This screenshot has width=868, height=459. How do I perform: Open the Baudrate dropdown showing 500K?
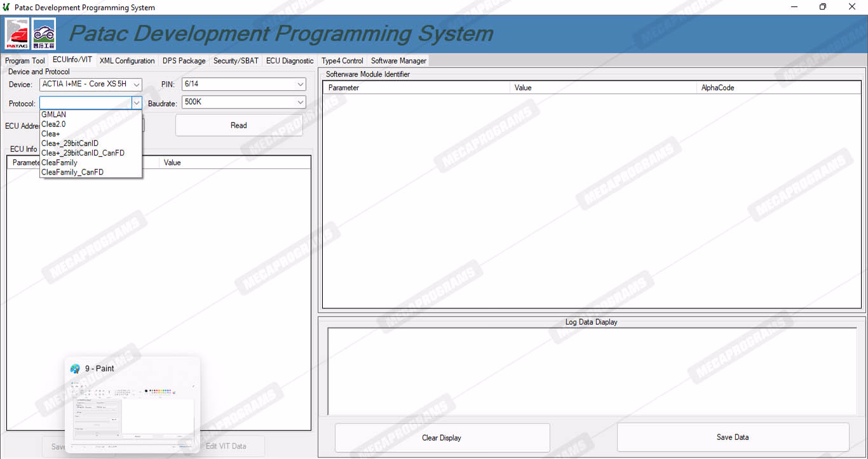(x=244, y=102)
